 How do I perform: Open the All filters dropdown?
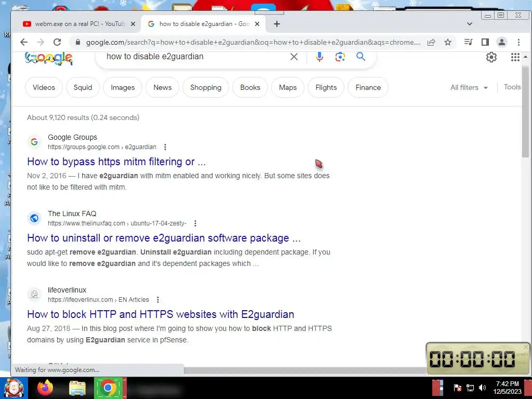469,87
